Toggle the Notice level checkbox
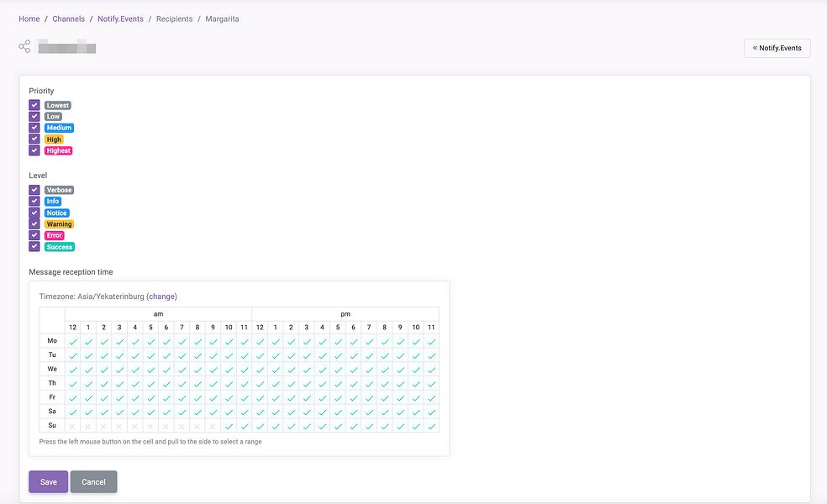 [34, 213]
